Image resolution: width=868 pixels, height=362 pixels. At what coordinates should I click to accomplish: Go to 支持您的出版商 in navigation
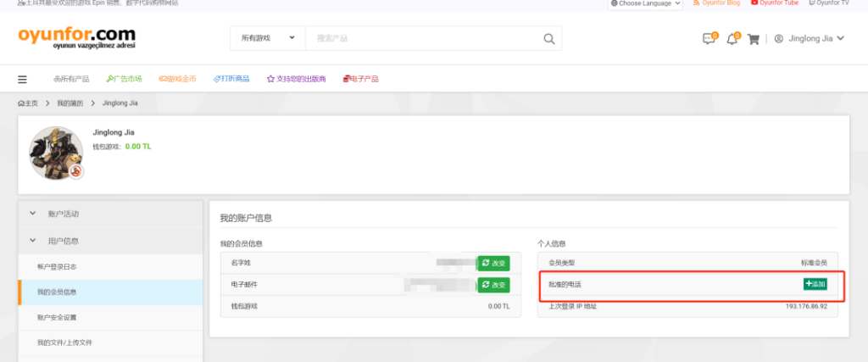click(296, 79)
